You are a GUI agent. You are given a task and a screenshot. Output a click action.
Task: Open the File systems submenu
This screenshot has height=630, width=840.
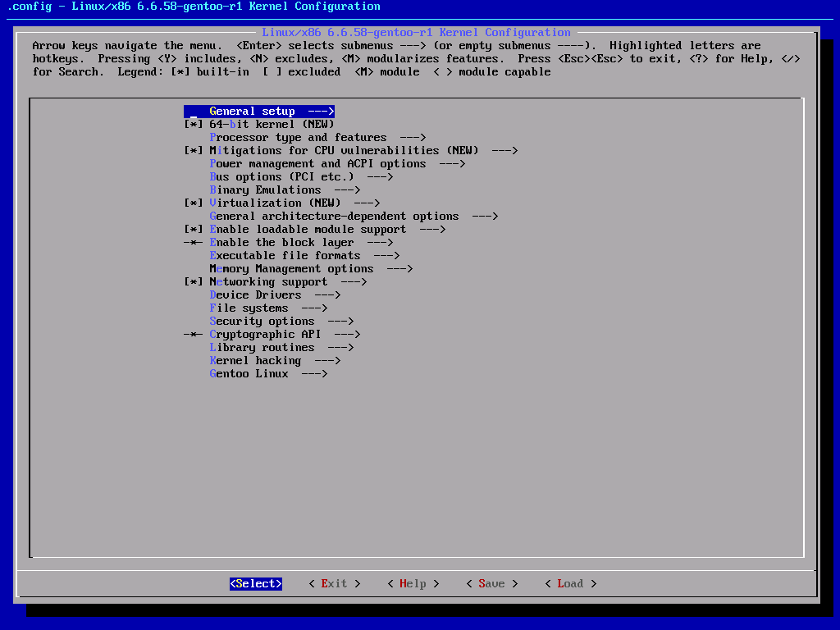click(268, 308)
